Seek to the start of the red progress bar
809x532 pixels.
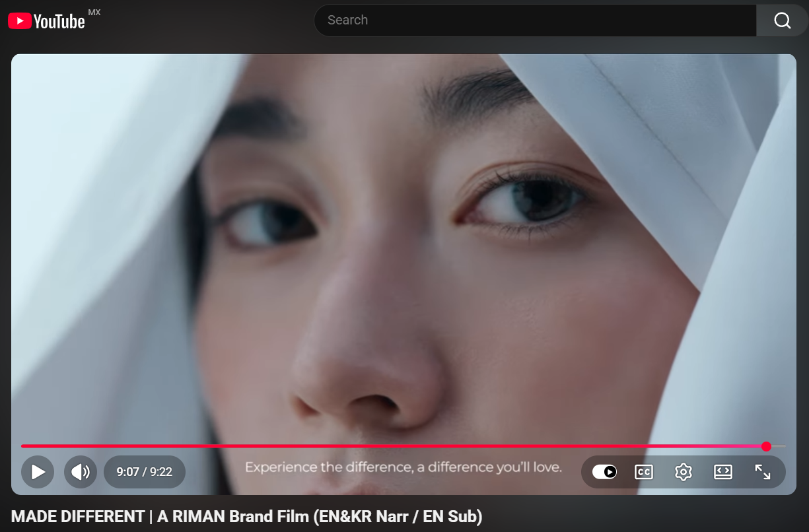(x=23, y=446)
